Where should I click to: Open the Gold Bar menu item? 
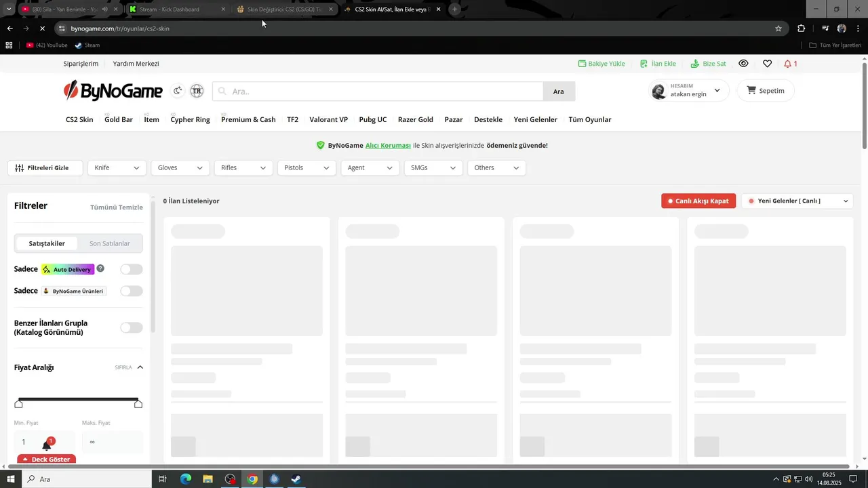pos(119,119)
